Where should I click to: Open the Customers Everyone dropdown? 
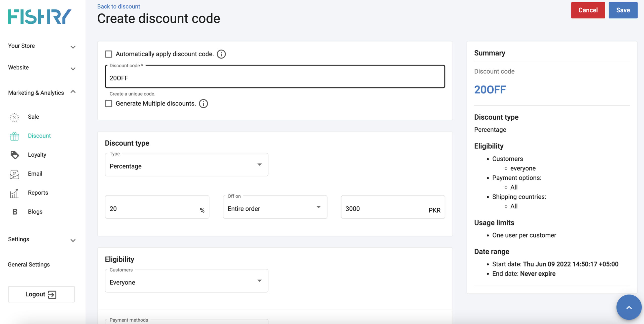click(186, 281)
